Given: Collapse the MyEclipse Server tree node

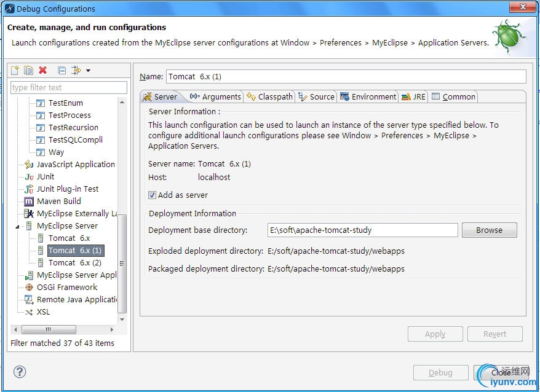Looking at the screenshot, I should (x=17, y=227).
